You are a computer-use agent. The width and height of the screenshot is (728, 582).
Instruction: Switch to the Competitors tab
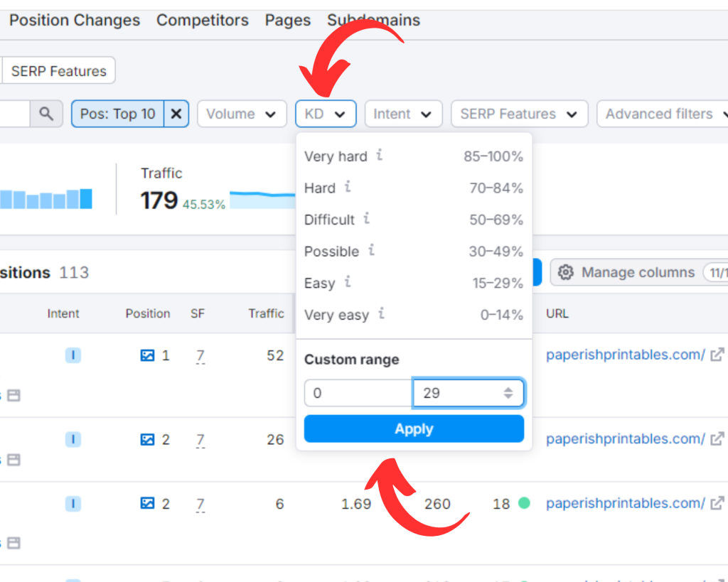pyautogui.click(x=203, y=20)
